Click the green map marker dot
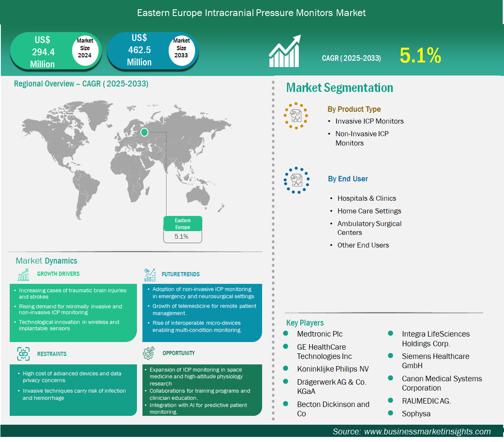 coord(144,132)
